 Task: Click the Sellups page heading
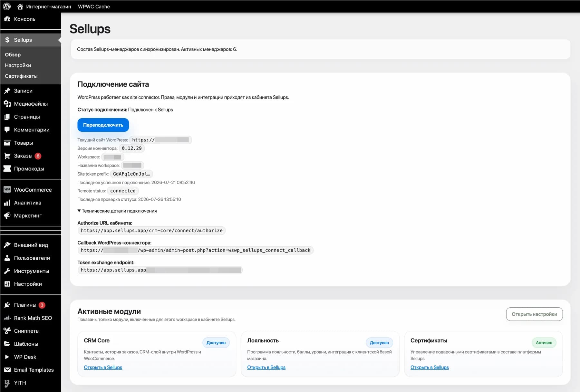tap(90, 29)
